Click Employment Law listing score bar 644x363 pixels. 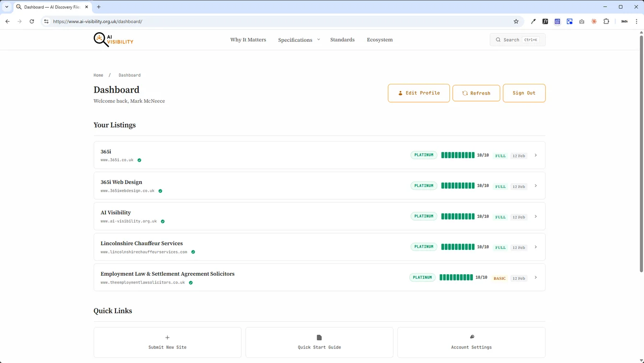pos(456,278)
